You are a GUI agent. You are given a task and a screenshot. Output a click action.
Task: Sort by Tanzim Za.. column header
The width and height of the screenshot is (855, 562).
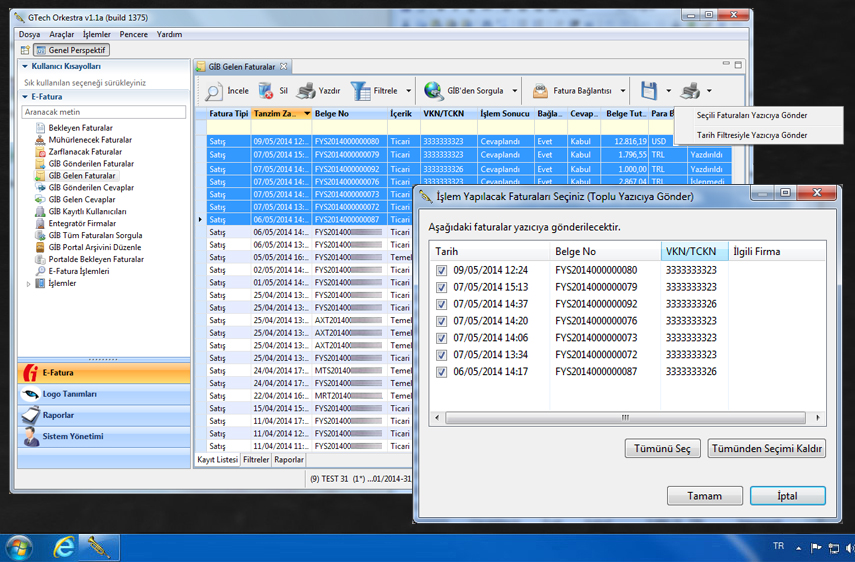point(281,113)
